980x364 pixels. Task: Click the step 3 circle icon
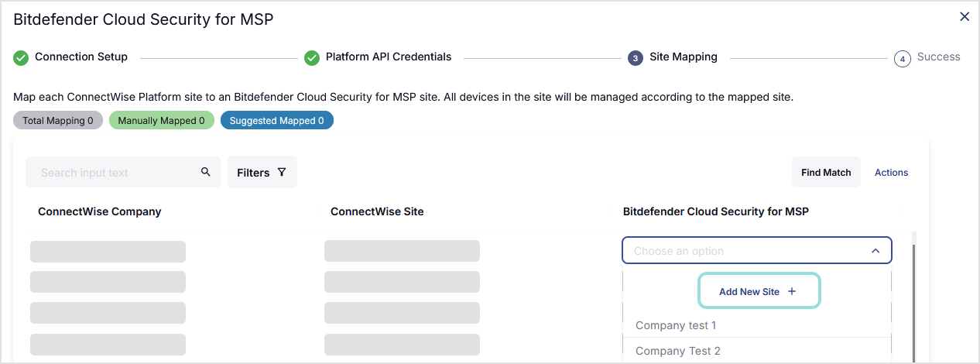click(x=636, y=58)
